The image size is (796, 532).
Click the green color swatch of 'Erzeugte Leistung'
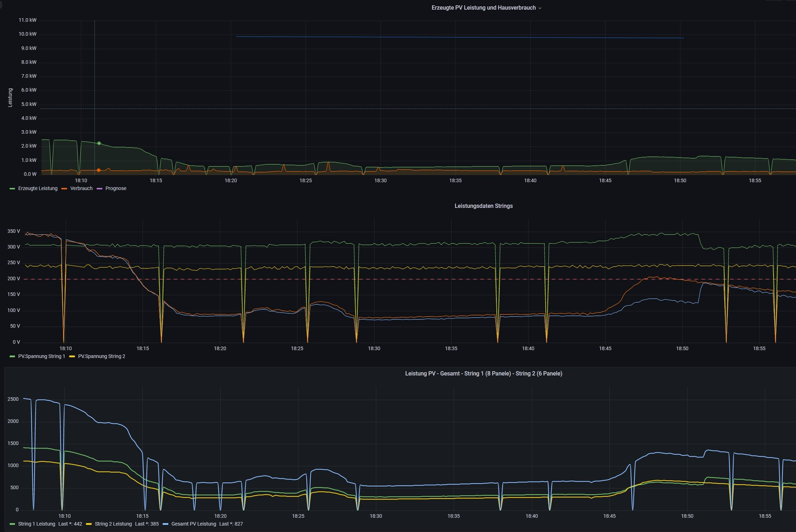click(12, 189)
